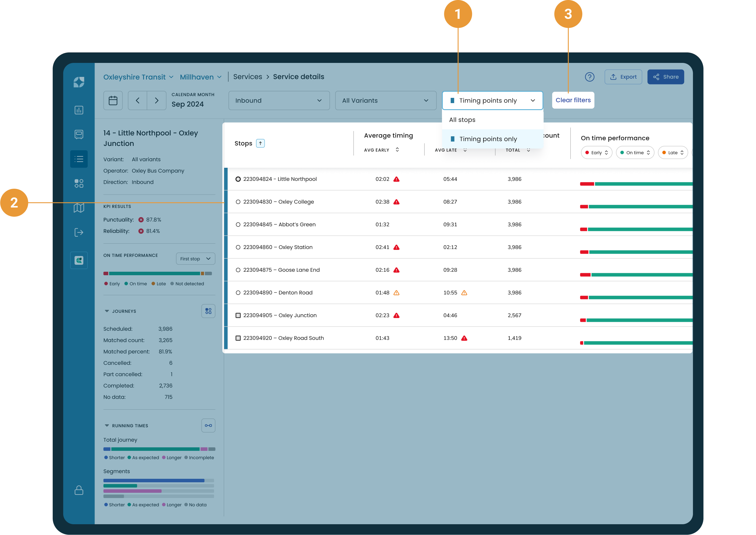The width and height of the screenshot is (756, 535).
Task: Open the bus vehicles sidebar icon
Action: (x=79, y=135)
